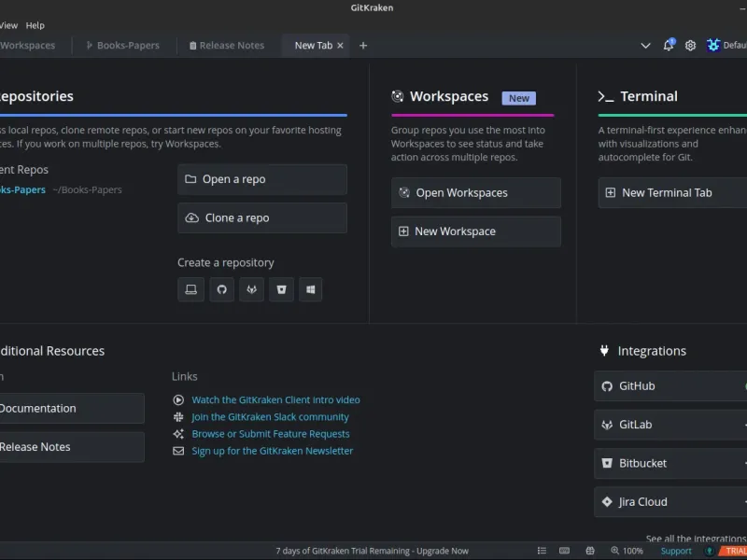Open the Release Notes resource button
747x560 pixels.
72,447
